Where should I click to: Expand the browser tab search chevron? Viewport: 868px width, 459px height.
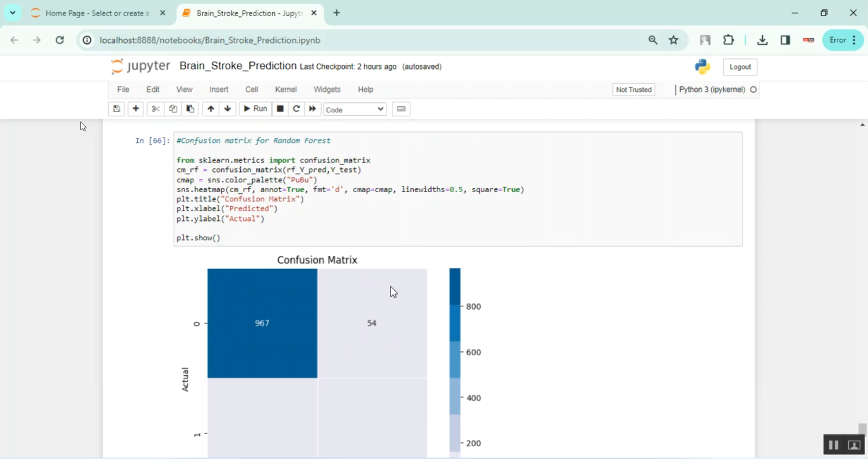point(12,13)
